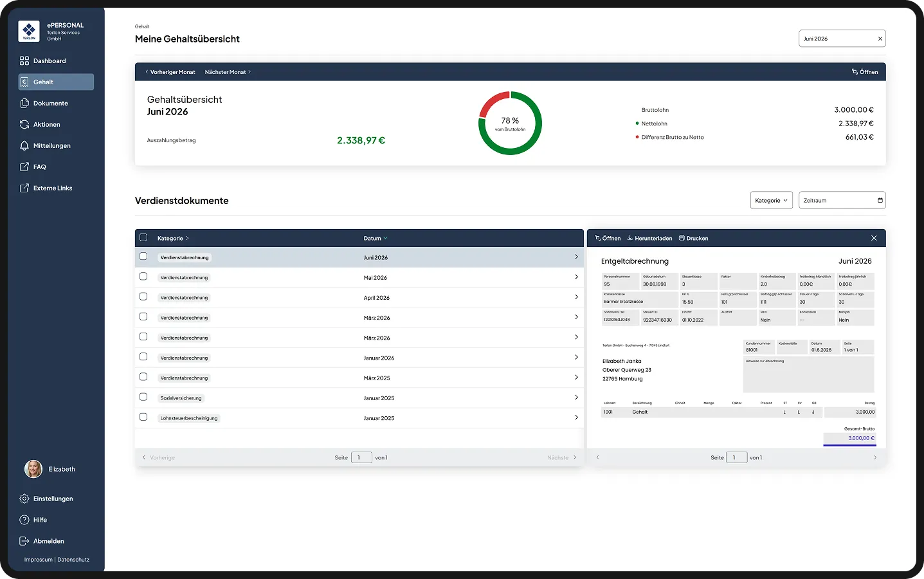The height and width of the screenshot is (579, 924).
Task: Click Elizabeth's profile avatar
Action: [x=33, y=469]
